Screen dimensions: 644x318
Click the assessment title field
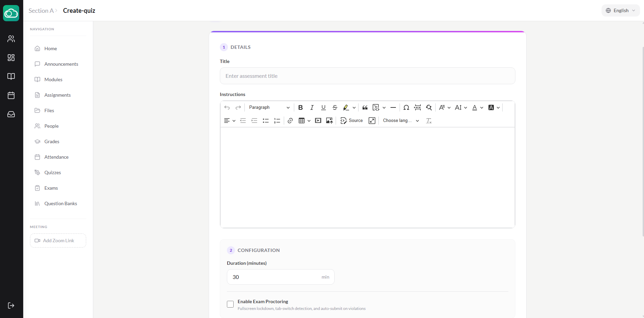pyautogui.click(x=367, y=76)
